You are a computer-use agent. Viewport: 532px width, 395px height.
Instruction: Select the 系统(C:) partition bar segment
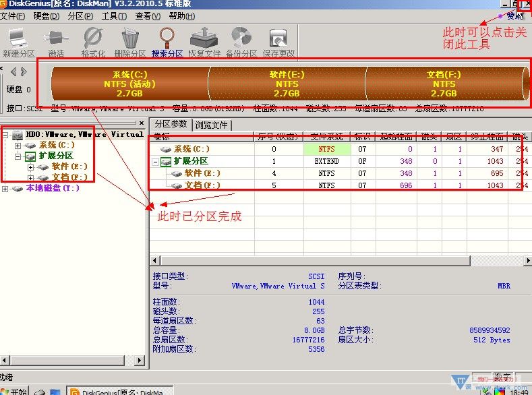130,84
